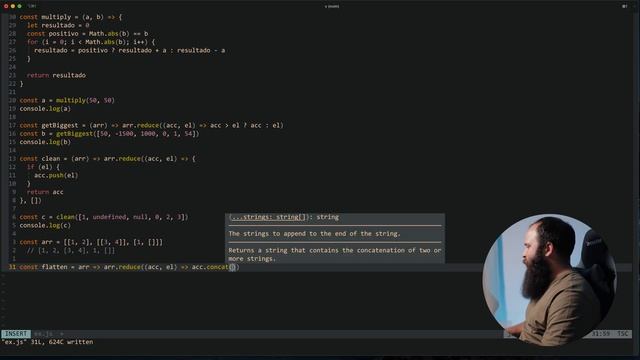Click the "console.log(a)" line
This screenshot has height=360, width=640.
point(45,109)
